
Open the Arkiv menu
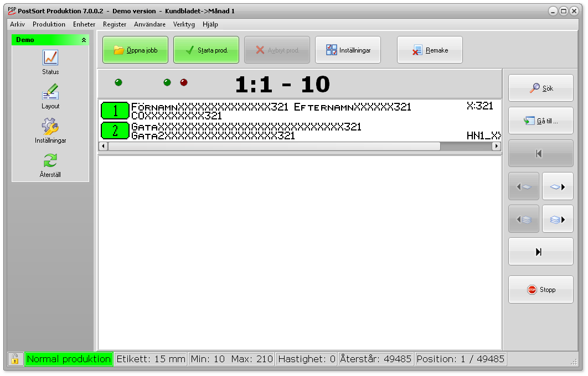pyautogui.click(x=18, y=24)
